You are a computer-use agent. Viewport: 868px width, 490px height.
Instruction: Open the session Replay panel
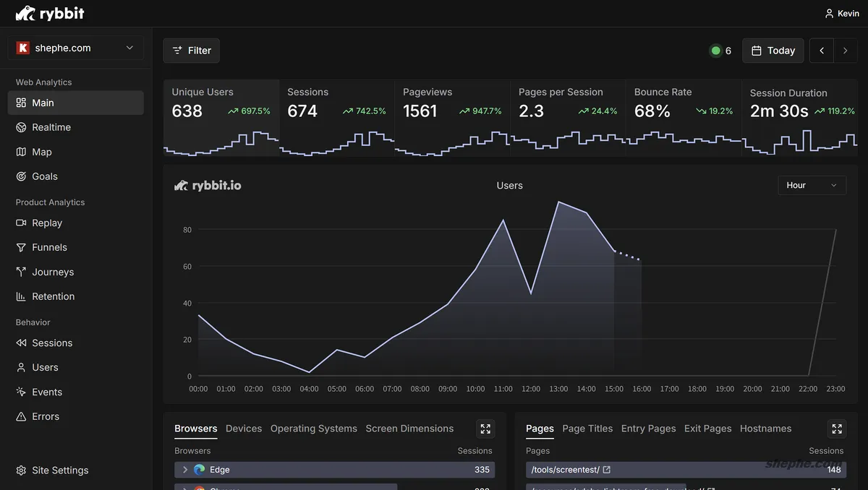(48, 223)
